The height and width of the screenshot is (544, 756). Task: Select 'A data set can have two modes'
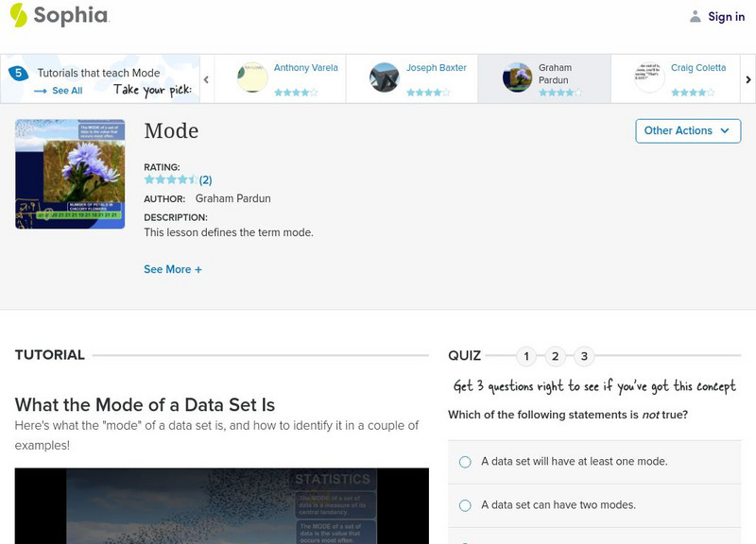465,505
